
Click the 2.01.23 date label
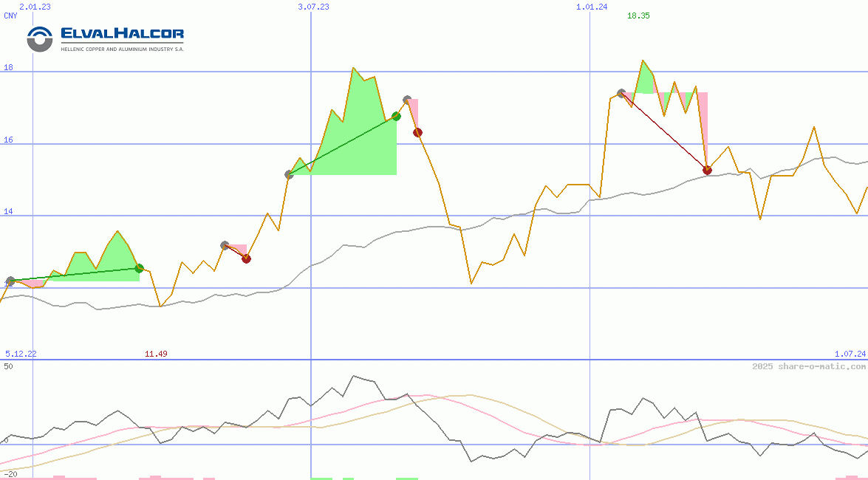click(x=35, y=7)
